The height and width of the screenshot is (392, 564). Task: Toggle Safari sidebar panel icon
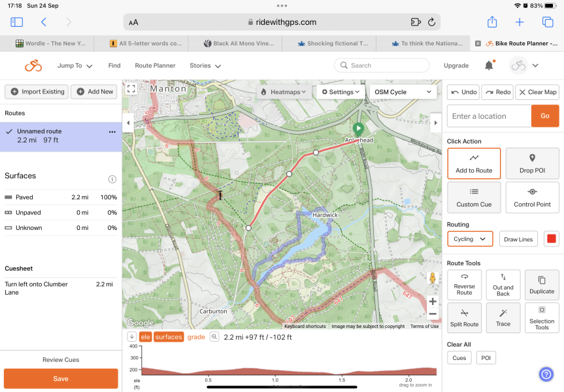click(16, 22)
